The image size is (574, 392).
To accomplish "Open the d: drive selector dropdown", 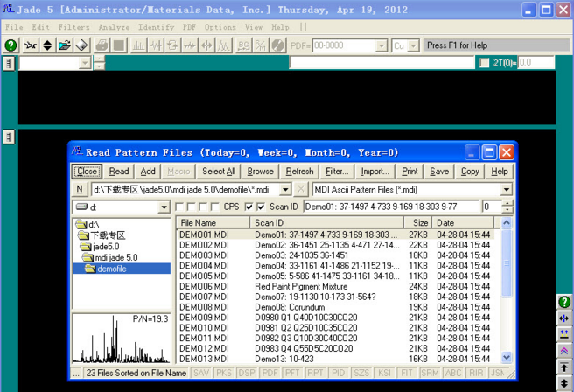I will click(164, 207).
